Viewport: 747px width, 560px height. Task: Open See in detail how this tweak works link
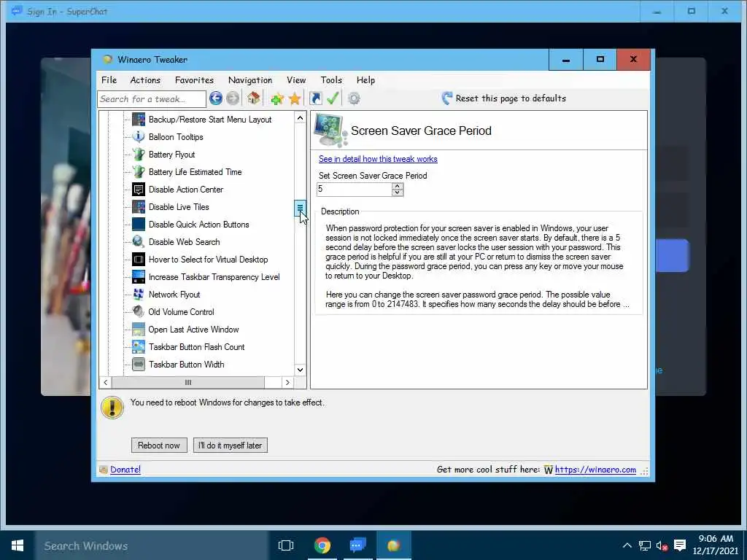378,159
